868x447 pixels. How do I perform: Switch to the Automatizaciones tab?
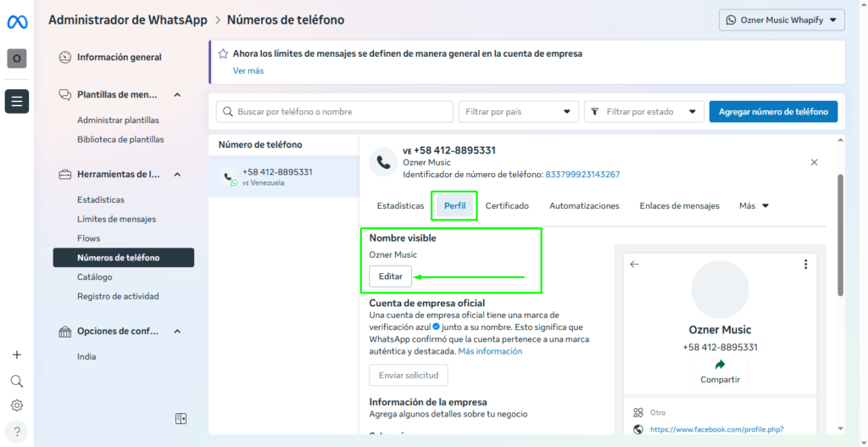click(584, 206)
